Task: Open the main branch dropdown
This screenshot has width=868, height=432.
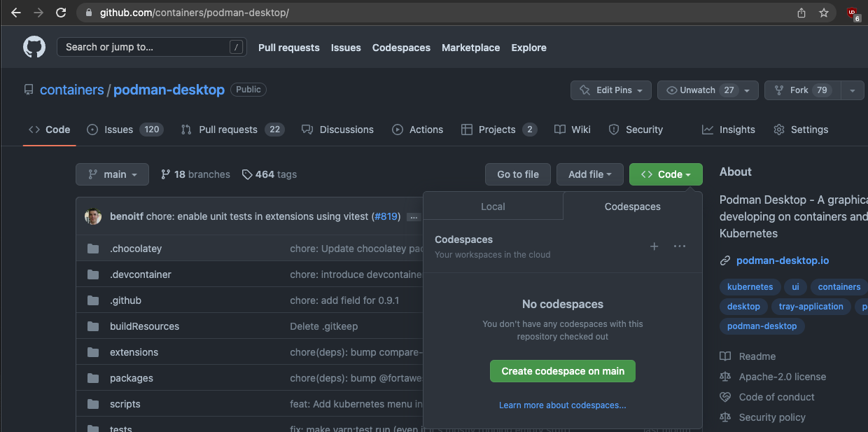Action: coord(112,174)
